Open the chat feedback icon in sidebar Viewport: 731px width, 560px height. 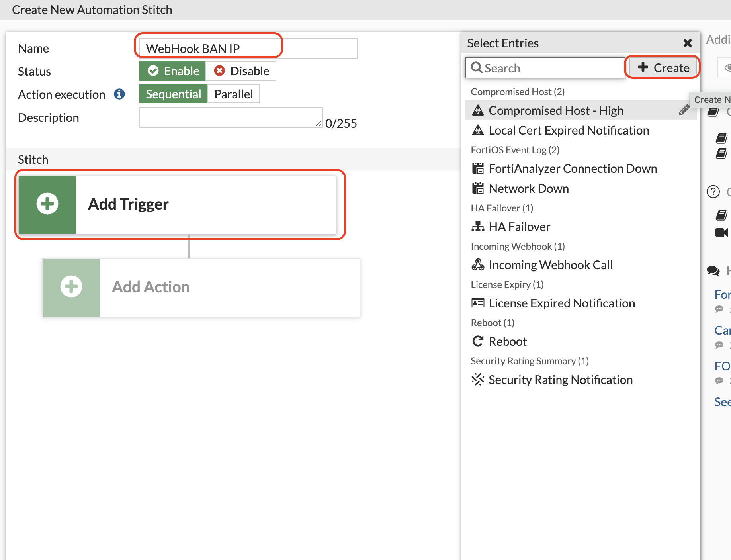(713, 271)
